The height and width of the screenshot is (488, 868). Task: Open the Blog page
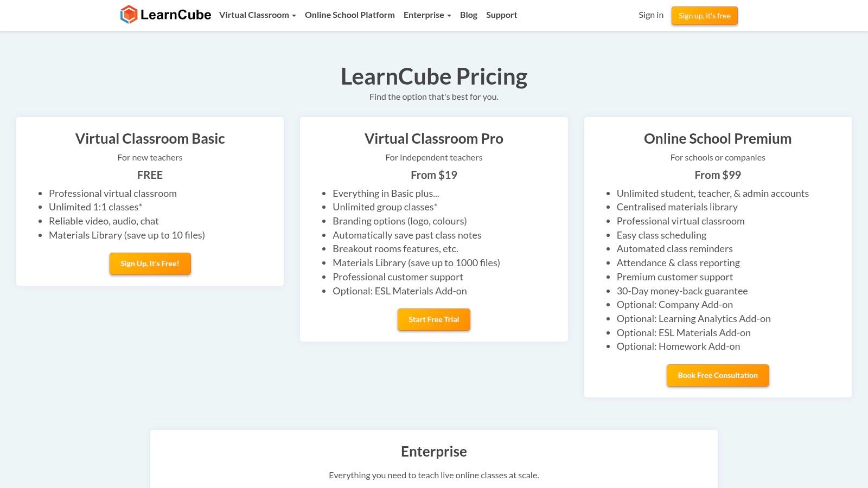[468, 15]
